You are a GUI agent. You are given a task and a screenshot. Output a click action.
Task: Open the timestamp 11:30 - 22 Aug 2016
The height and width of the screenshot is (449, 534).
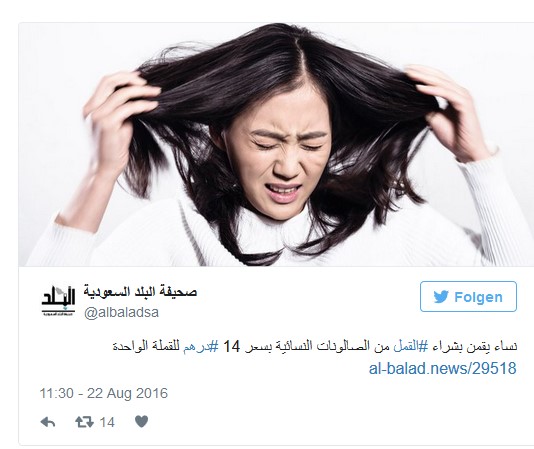[x=104, y=393]
